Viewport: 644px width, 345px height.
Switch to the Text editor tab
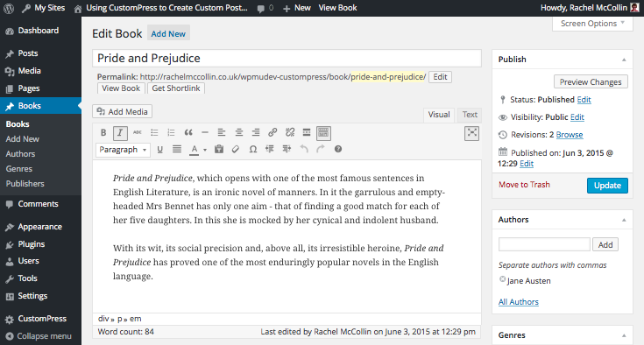click(470, 115)
